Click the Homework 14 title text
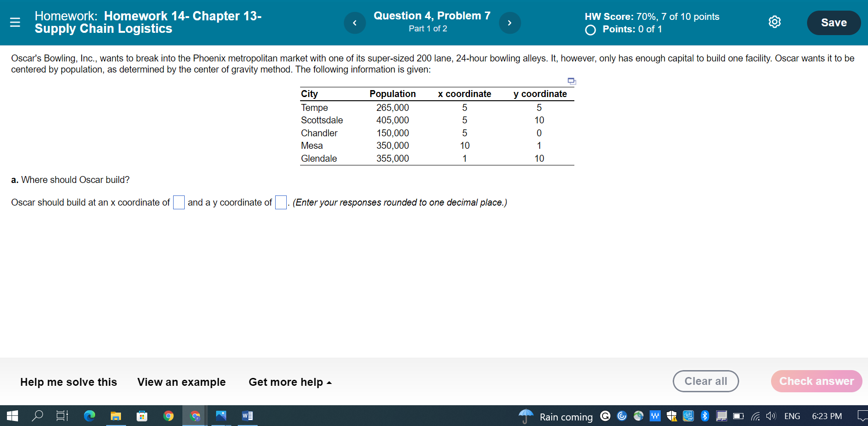Viewport: 868px width, 426px height. pyautogui.click(x=148, y=22)
